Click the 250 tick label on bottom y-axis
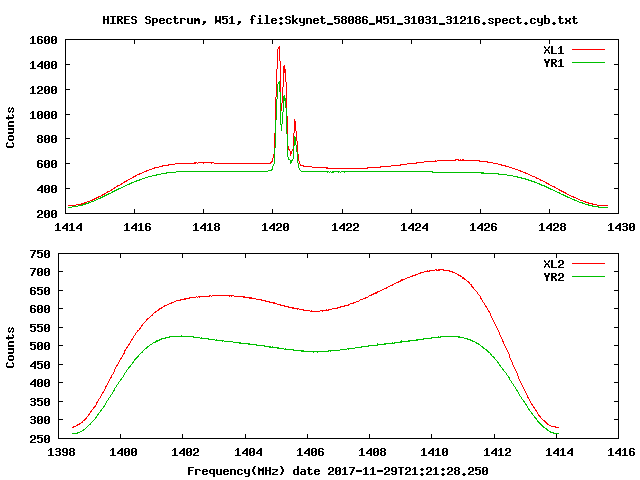The height and width of the screenshot is (480, 640). 40,439
